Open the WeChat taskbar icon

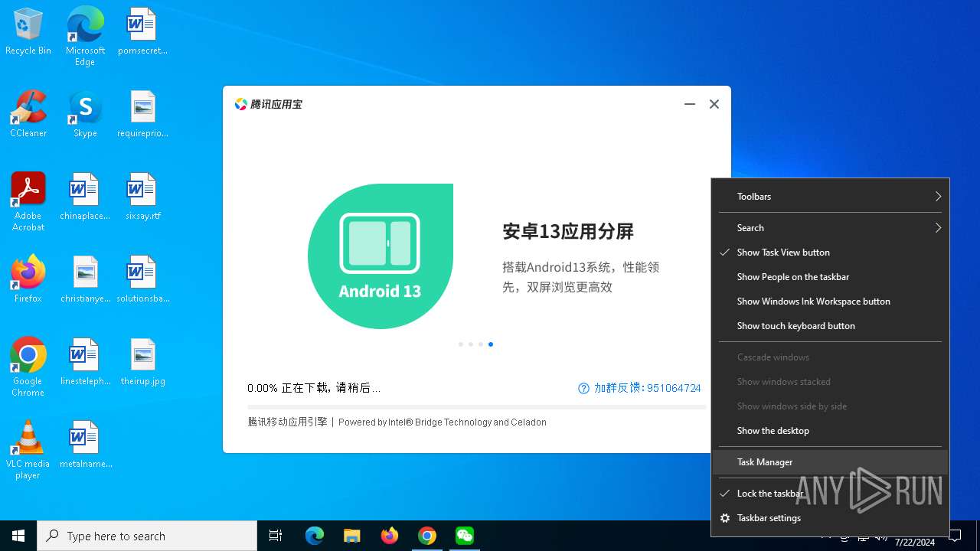coord(465,536)
